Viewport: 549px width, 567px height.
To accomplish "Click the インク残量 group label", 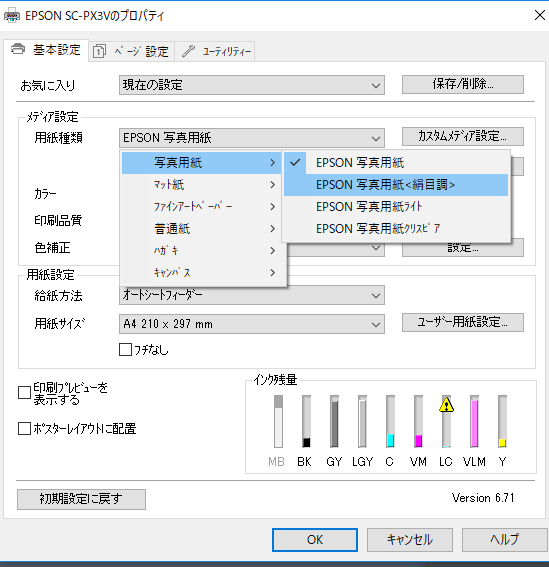I will (x=275, y=380).
